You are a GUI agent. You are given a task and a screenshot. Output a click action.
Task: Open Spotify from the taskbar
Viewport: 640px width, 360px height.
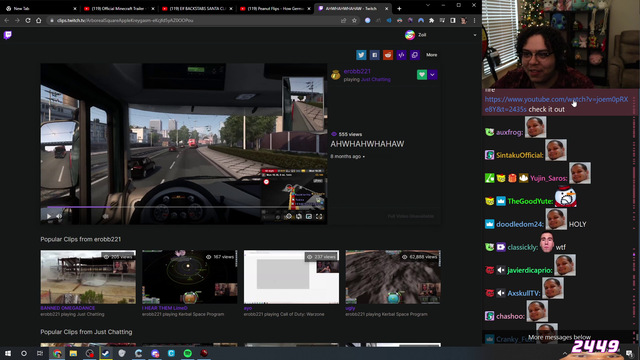[187, 353]
